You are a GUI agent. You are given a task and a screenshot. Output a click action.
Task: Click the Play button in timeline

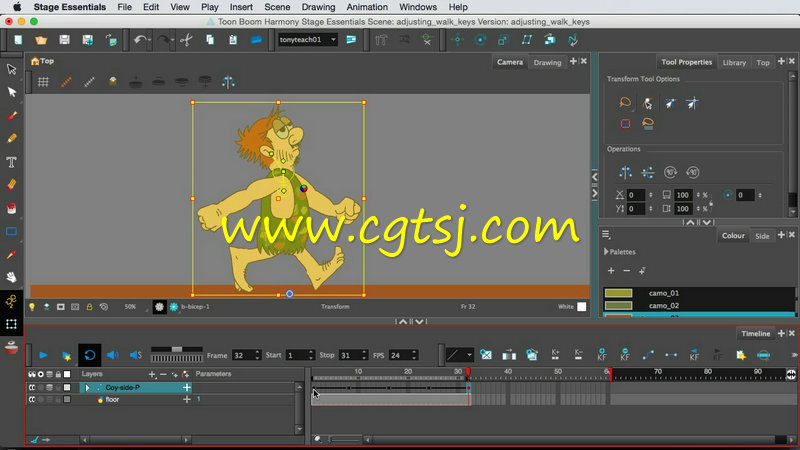43,355
